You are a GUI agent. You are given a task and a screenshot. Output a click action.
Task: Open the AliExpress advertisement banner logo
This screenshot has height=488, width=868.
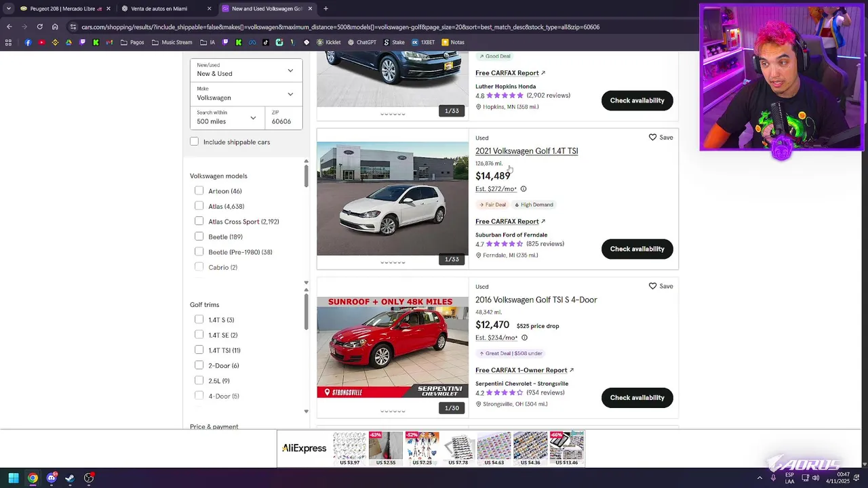coord(304,448)
